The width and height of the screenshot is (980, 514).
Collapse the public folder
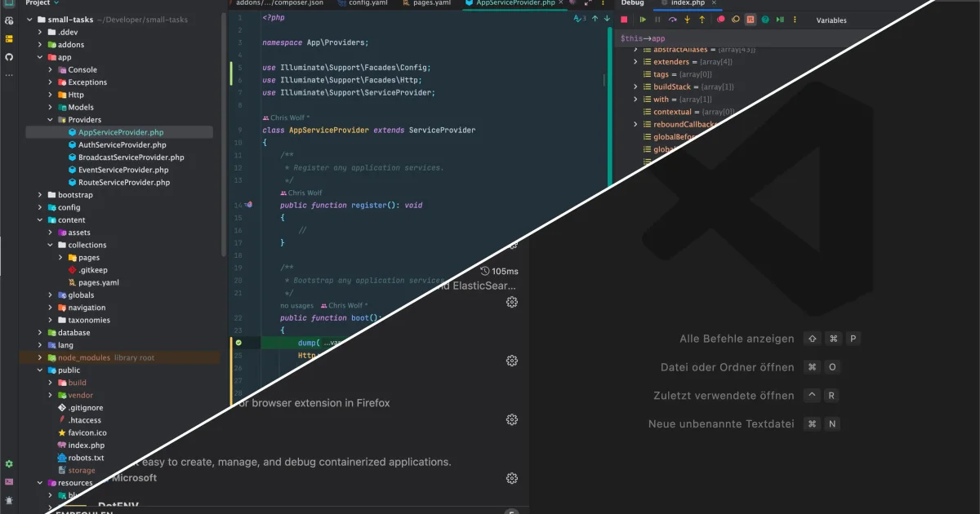pos(40,370)
